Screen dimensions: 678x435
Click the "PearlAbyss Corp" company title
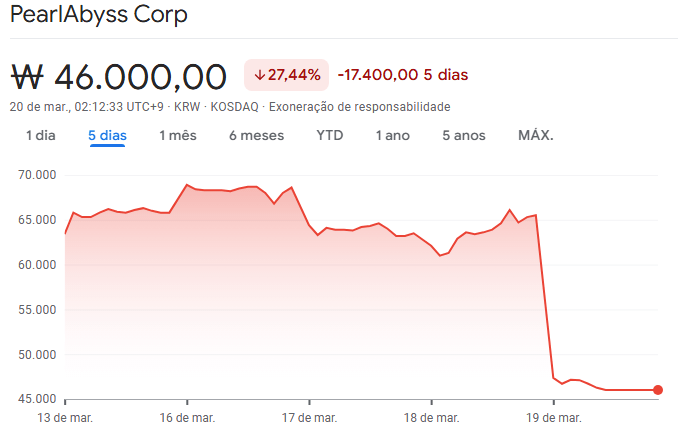(98, 16)
